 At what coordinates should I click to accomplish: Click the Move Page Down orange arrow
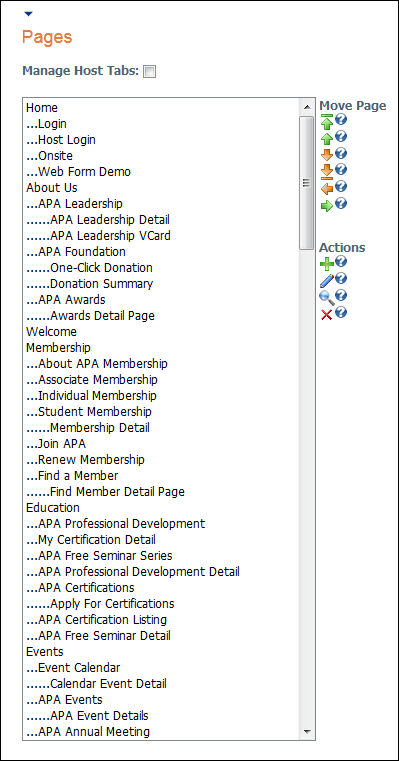tap(327, 155)
